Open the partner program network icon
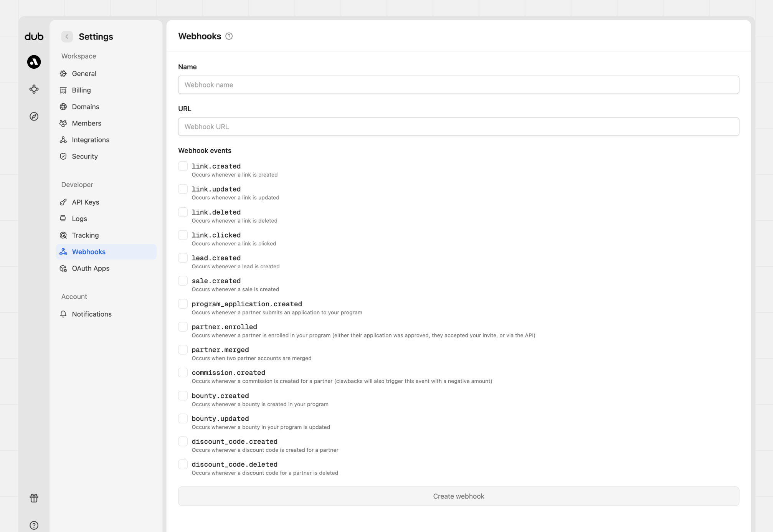The image size is (773, 532). pos(34,89)
